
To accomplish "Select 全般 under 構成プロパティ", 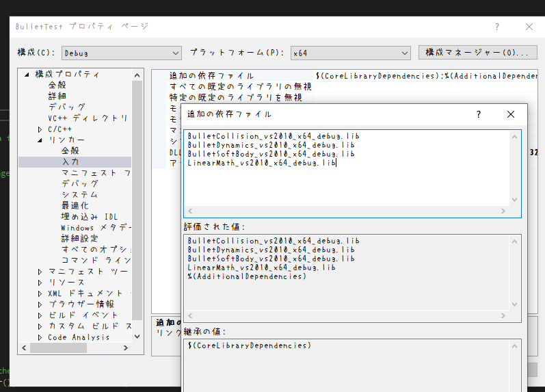I will tap(57, 85).
